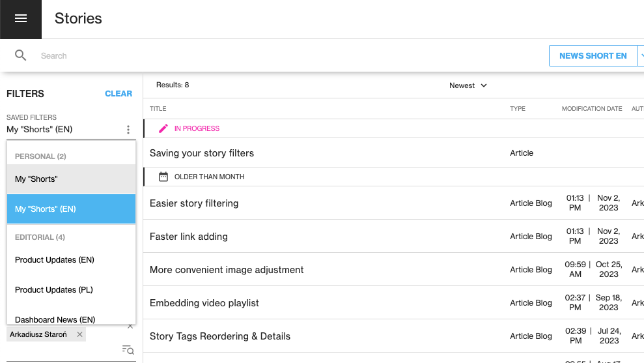The width and height of the screenshot is (644, 363).
Task: Open the hamburger main menu
Action: 21,18
